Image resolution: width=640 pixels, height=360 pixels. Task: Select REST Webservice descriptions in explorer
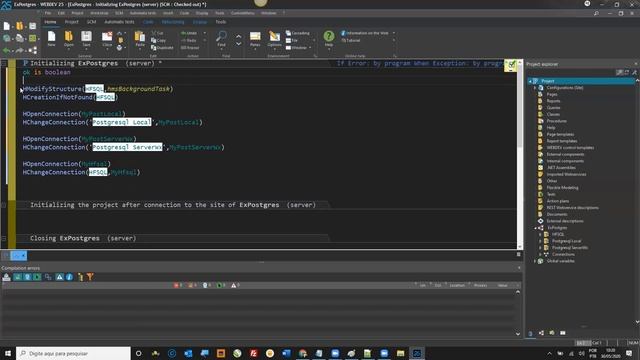point(573,208)
